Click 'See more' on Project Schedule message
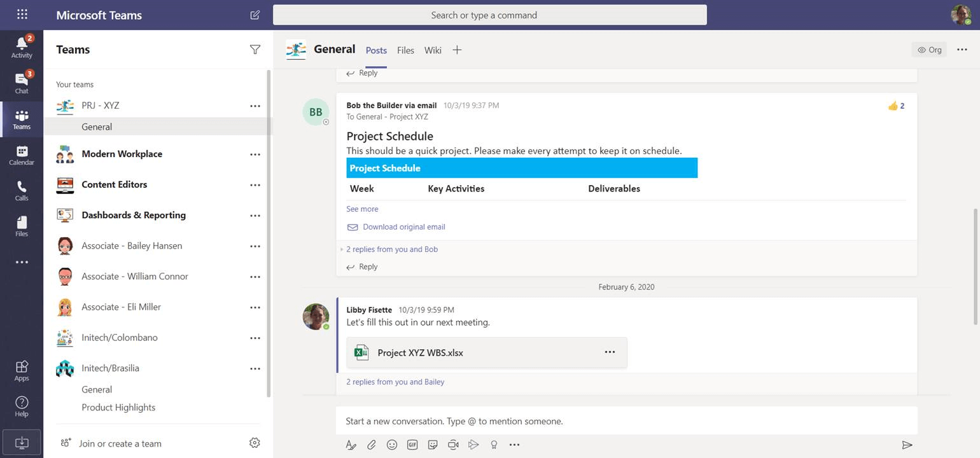Image resolution: width=980 pixels, height=458 pixels. click(362, 209)
